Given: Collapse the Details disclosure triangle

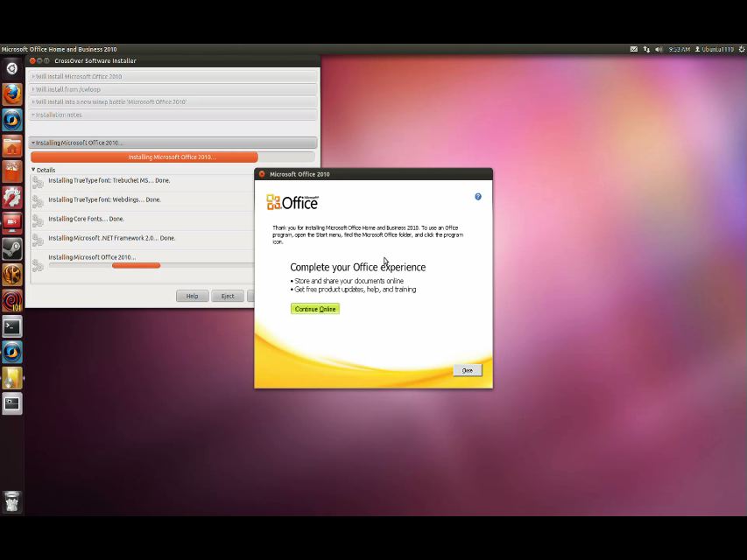Looking at the screenshot, I should pyautogui.click(x=33, y=170).
